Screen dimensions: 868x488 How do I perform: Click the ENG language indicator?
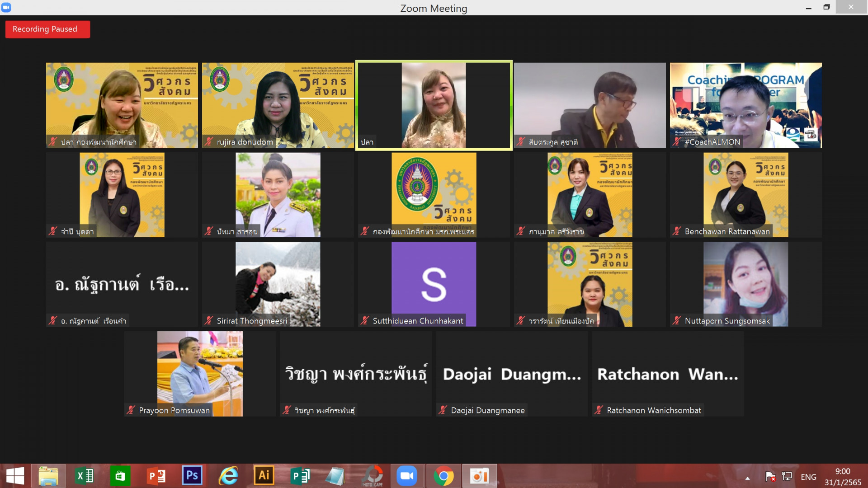pyautogui.click(x=808, y=477)
